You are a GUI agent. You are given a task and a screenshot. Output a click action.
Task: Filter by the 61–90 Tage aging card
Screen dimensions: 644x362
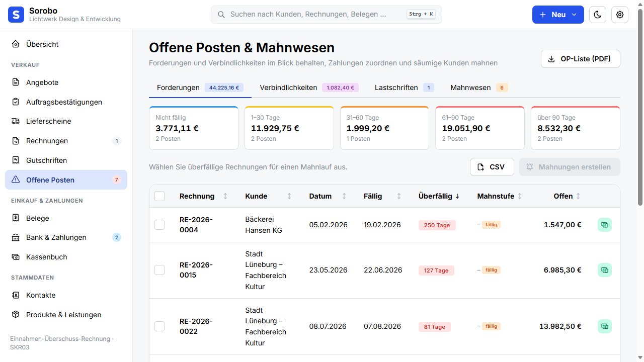click(480, 128)
